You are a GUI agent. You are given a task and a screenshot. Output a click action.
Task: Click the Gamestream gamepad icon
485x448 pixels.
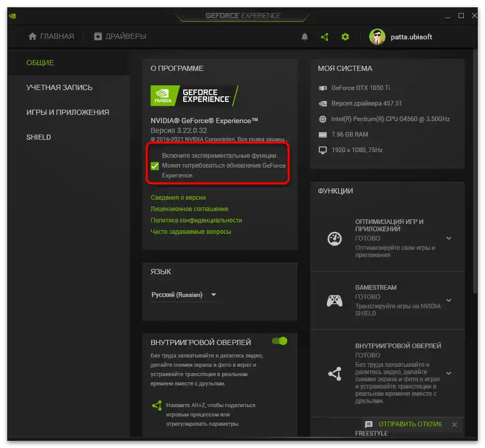coord(335,301)
